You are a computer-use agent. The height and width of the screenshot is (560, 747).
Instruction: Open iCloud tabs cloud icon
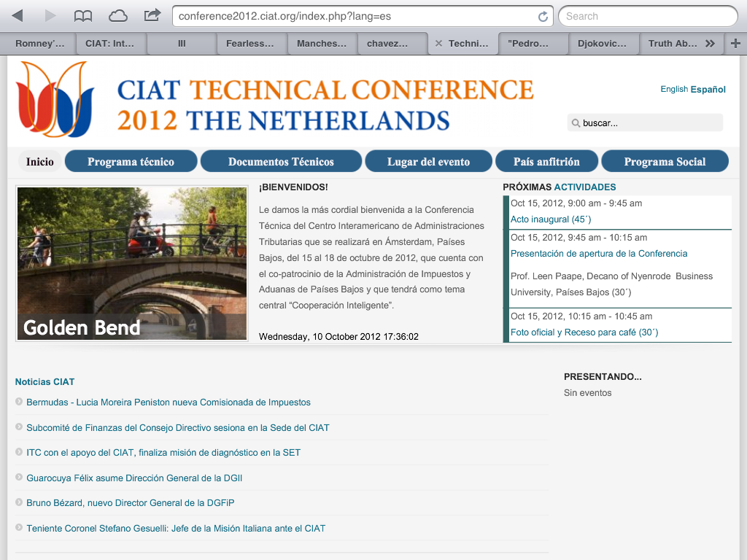click(x=117, y=15)
